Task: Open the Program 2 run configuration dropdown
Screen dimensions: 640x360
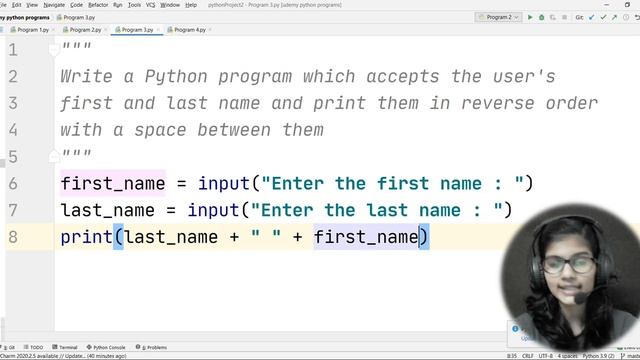Action: pos(498,18)
